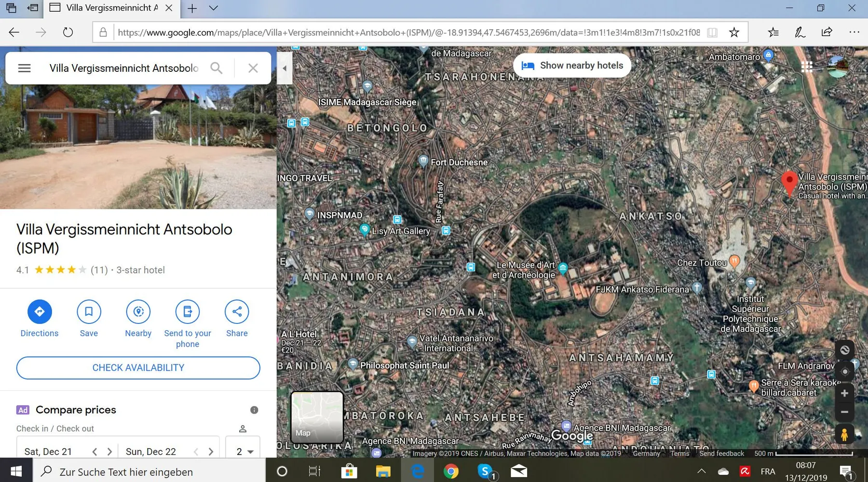Close the Villa Vergissmeinnicht tab

coord(169,8)
